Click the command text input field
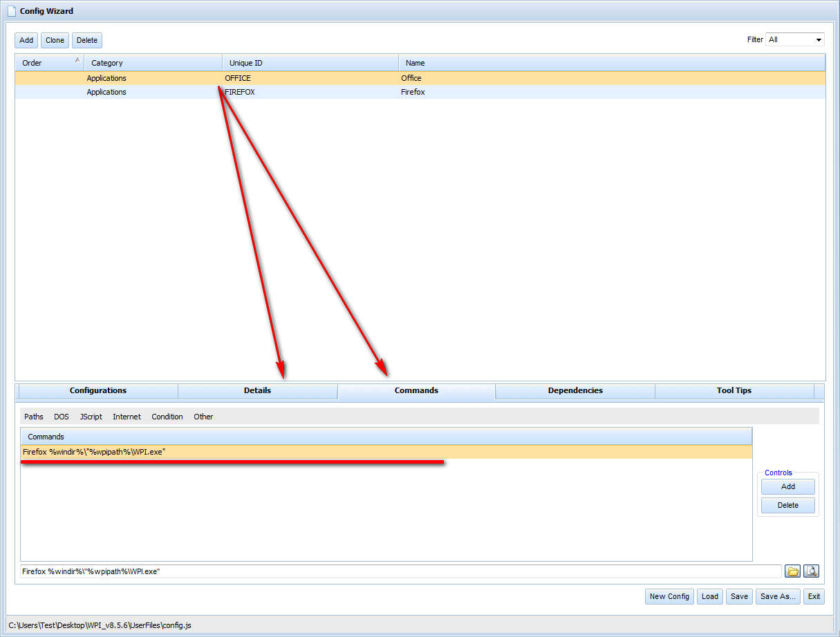The width and height of the screenshot is (840, 637). click(400, 571)
